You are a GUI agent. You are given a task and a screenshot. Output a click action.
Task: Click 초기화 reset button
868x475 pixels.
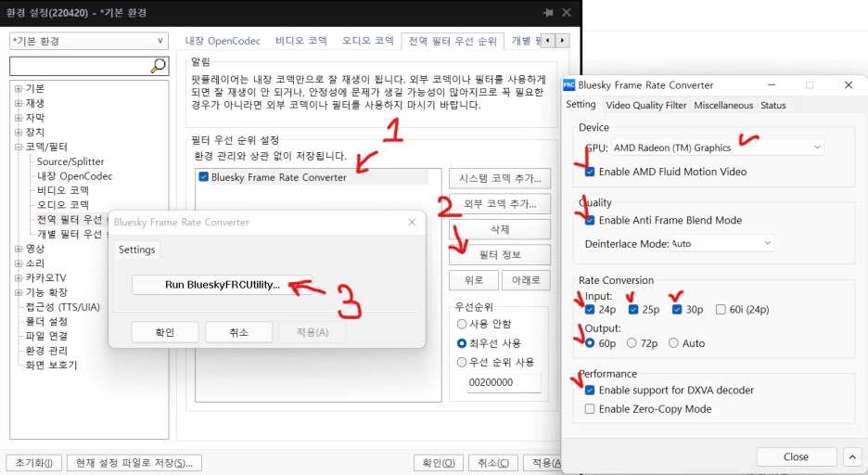(x=33, y=463)
